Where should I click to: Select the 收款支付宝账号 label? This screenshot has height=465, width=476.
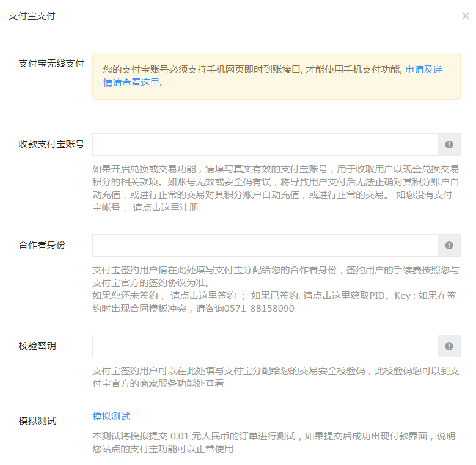pyautogui.click(x=51, y=144)
